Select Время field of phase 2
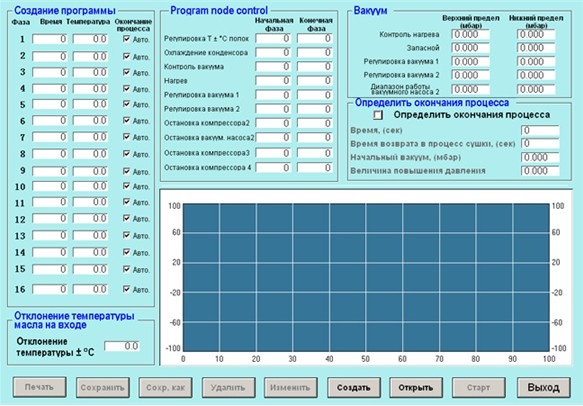 click(50, 56)
